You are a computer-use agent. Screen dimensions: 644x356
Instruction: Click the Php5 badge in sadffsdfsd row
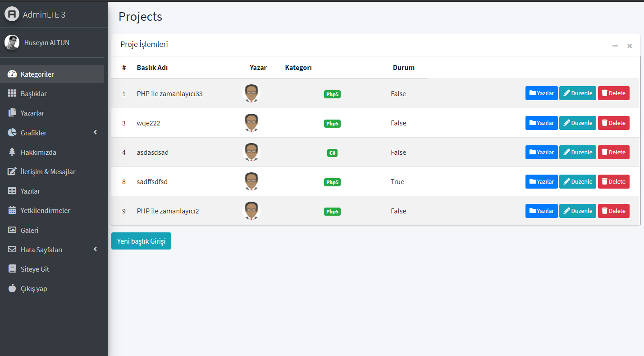[x=332, y=182]
